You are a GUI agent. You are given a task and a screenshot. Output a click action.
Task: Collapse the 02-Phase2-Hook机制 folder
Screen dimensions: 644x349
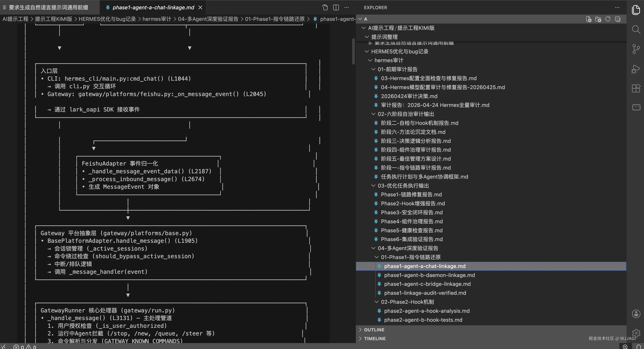pyautogui.click(x=407, y=302)
